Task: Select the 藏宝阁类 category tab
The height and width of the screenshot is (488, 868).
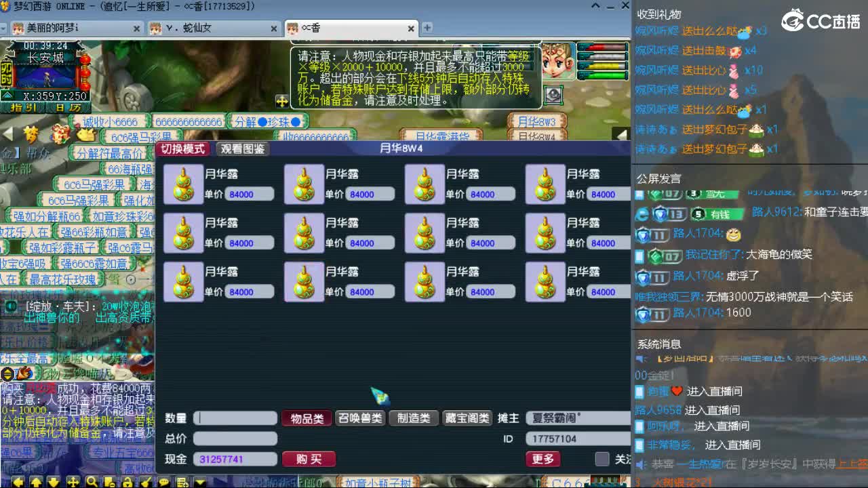Action: pyautogui.click(x=467, y=418)
